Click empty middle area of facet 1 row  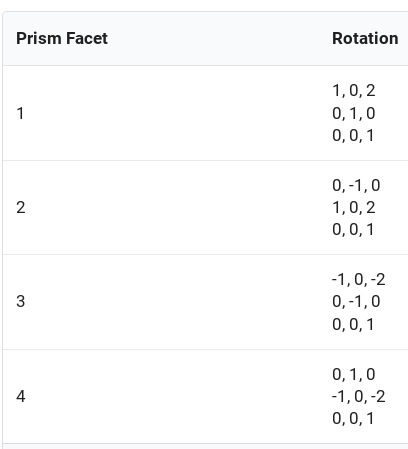(177, 113)
